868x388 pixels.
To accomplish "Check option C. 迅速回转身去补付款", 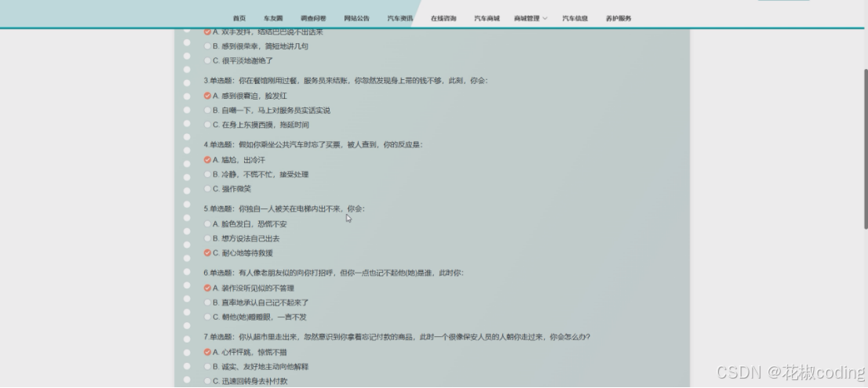I will coord(208,381).
